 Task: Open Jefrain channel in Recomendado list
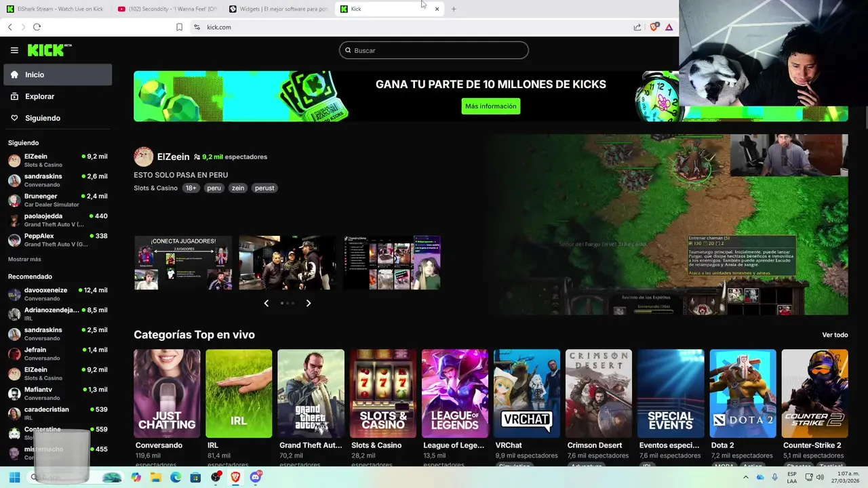click(58, 354)
